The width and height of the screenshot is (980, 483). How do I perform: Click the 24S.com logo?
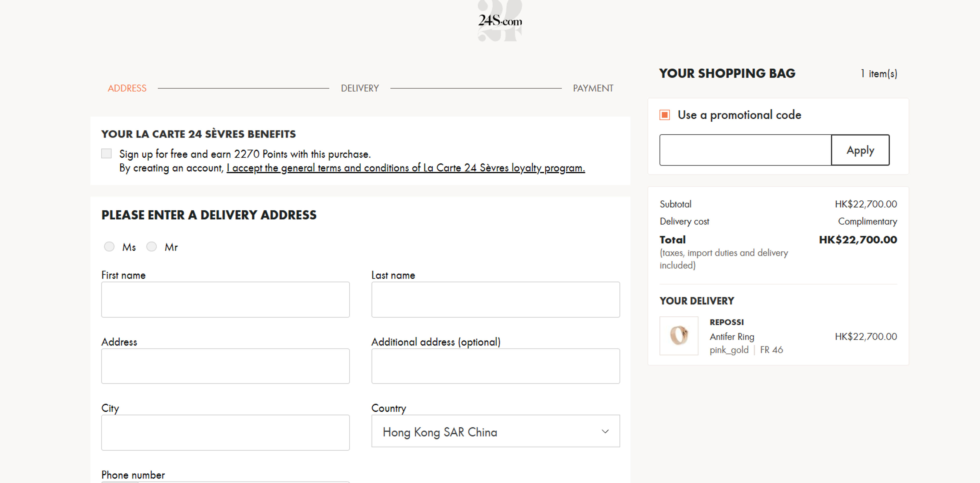point(500,20)
